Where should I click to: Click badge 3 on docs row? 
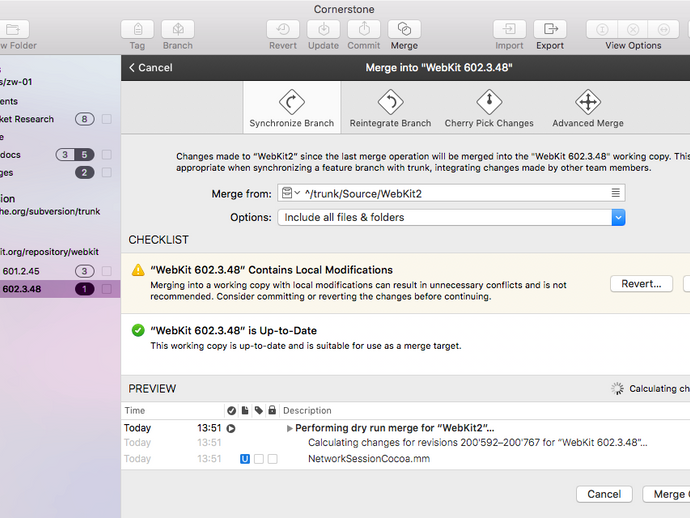pyautogui.click(x=65, y=154)
